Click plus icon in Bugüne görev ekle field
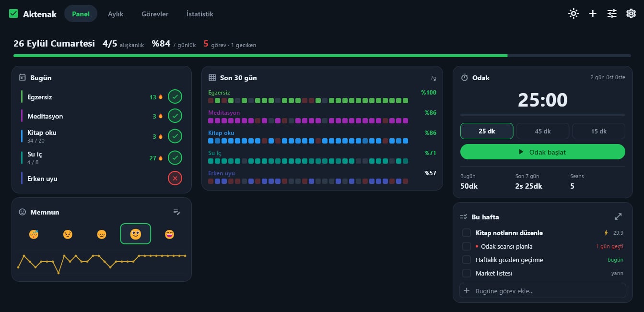Image resolution: width=644 pixels, height=312 pixels. tap(467, 290)
